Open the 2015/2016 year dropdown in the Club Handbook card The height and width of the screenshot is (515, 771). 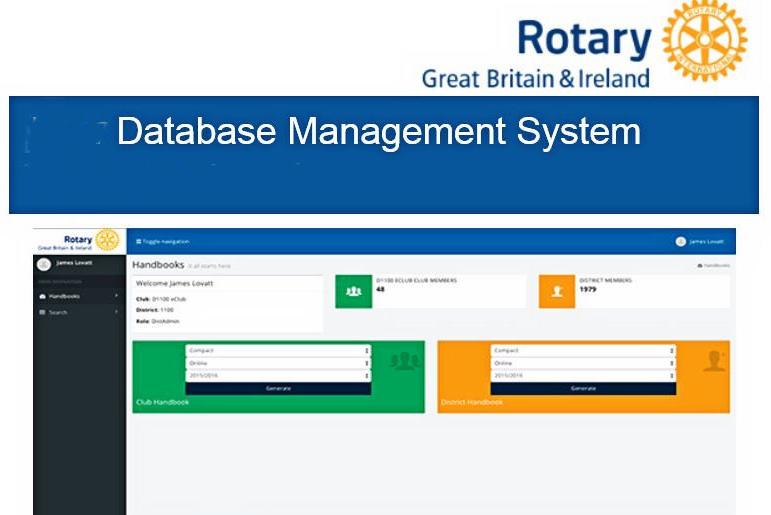(278, 375)
